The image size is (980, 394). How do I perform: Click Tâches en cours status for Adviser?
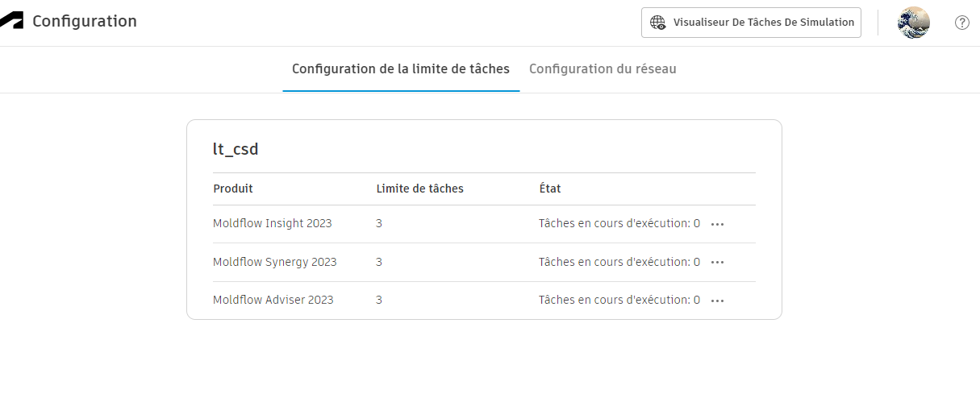pyautogui.click(x=619, y=300)
